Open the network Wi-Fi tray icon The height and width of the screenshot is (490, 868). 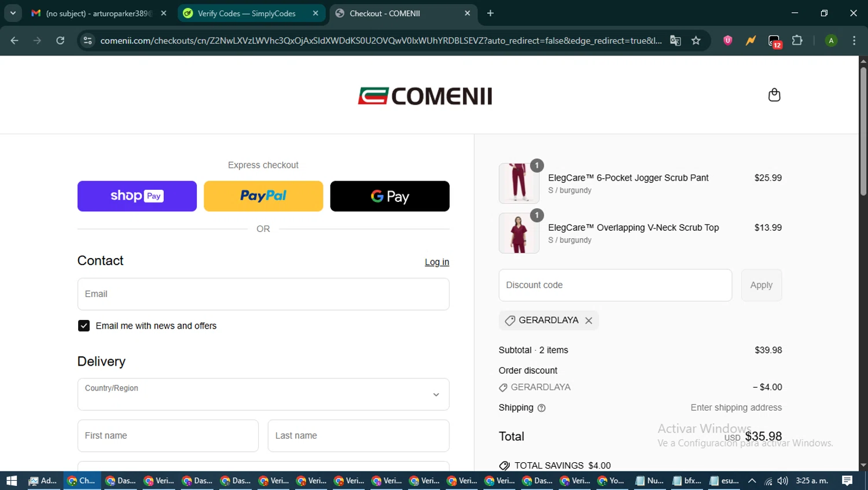tap(768, 481)
